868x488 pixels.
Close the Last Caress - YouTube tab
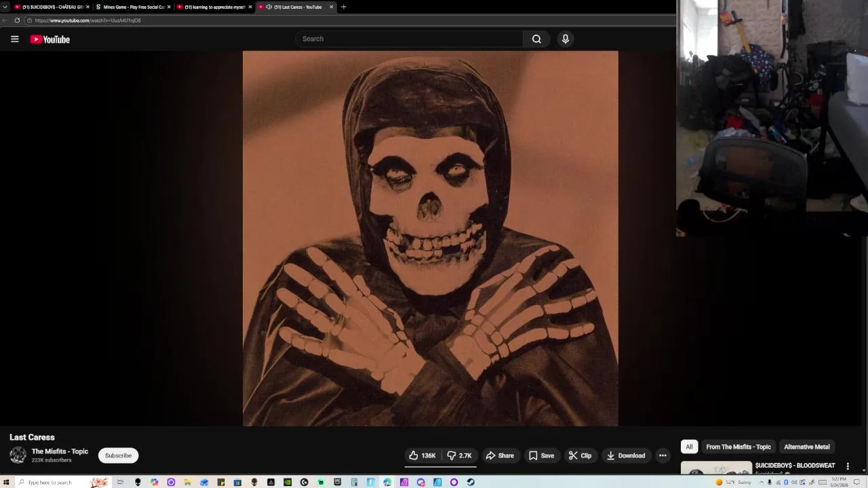click(331, 7)
